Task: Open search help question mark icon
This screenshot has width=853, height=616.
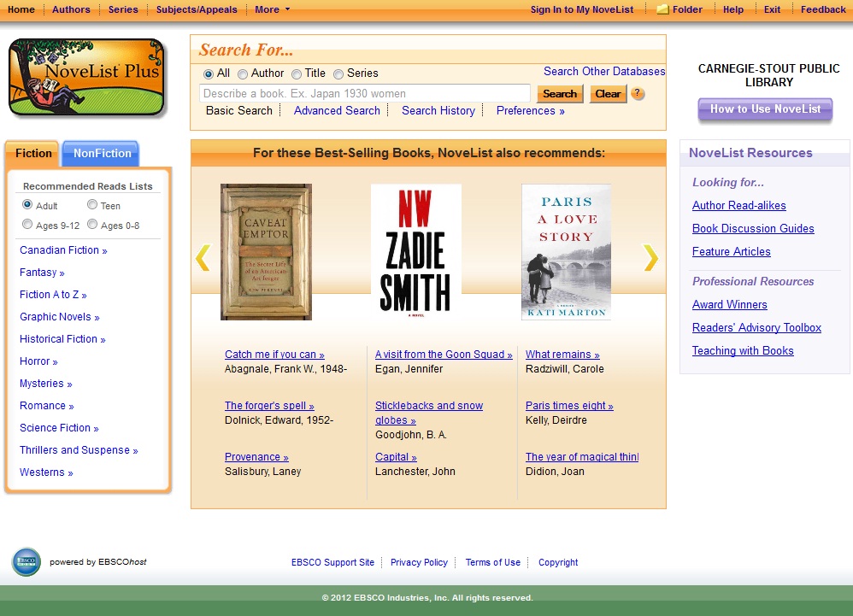Action: point(638,93)
